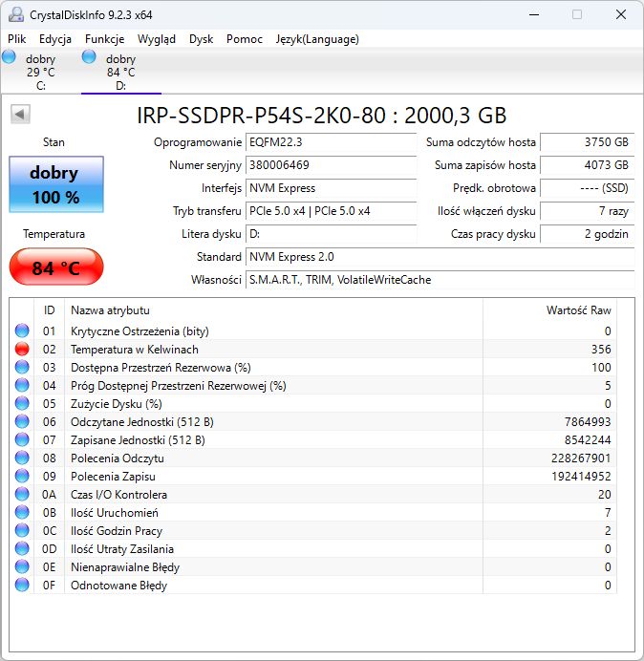Click Suma odczytów hosta value 3750 GB
Image resolution: width=644 pixels, height=661 pixels.
pos(587,142)
